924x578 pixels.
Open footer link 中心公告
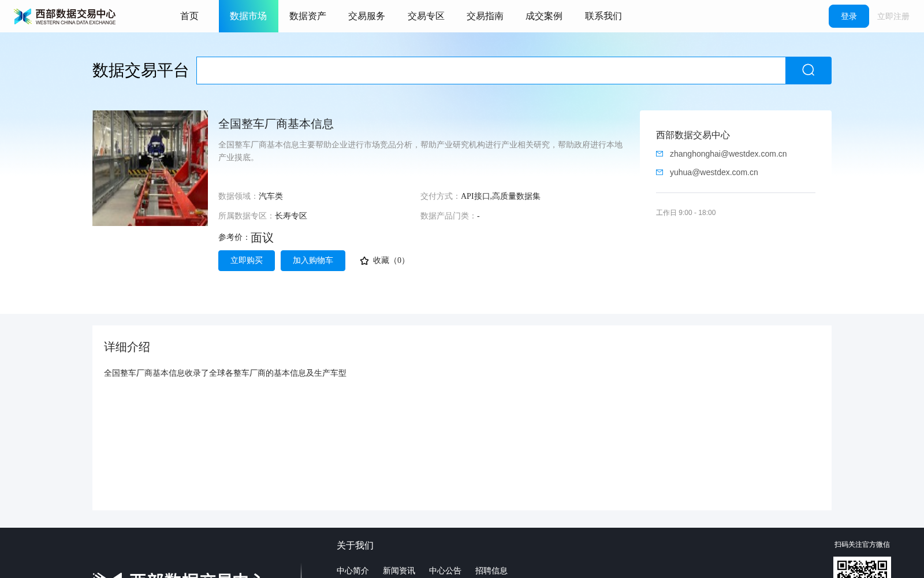[x=445, y=570]
